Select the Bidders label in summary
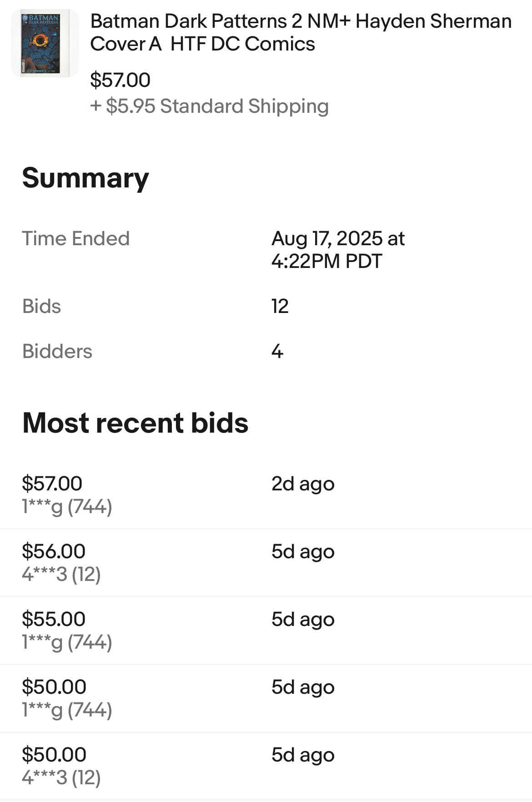532x802 pixels. pyautogui.click(x=57, y=351)
